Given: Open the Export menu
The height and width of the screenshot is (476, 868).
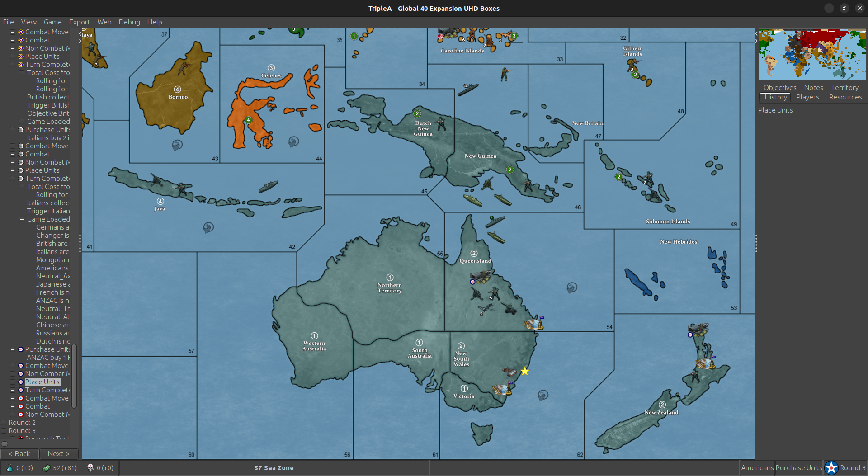Looking at the screenshot, I should [x=80, y=22].
